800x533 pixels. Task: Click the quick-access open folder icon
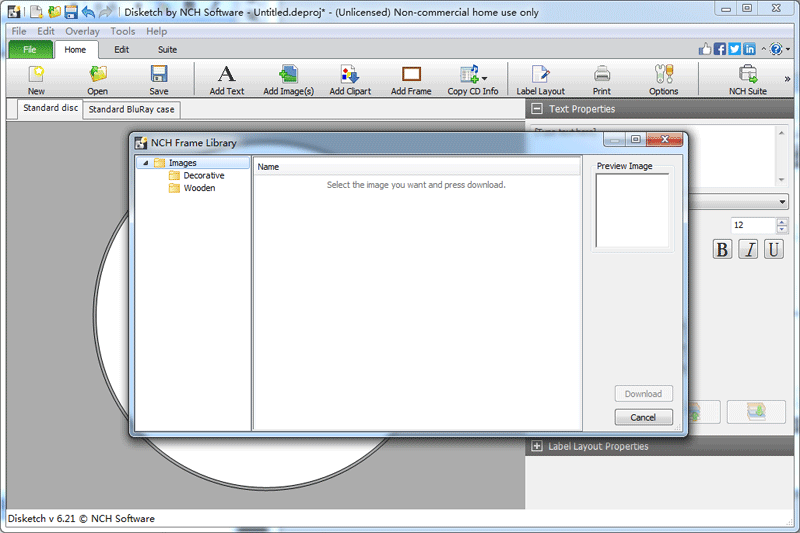click(x=54, y=11)
